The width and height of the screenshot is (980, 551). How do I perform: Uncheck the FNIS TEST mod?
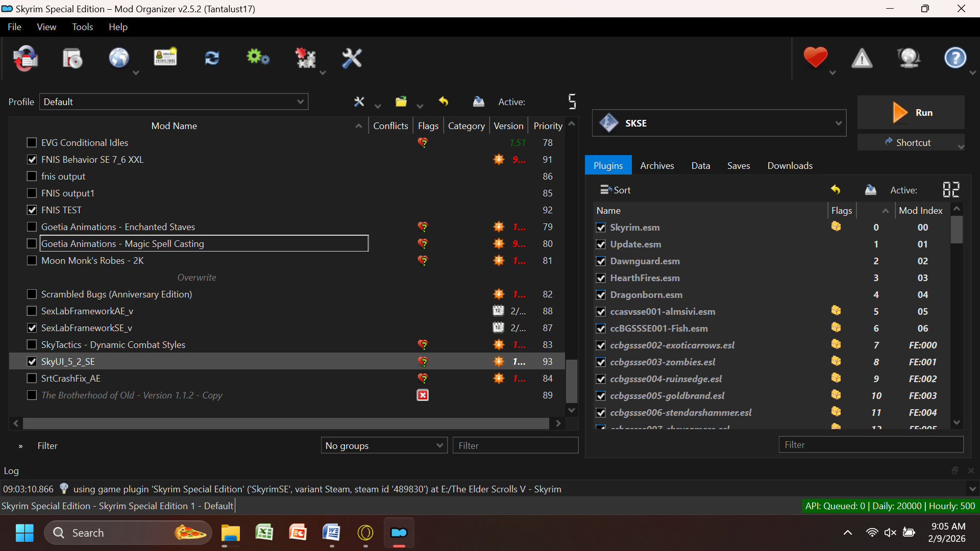[32, 210]
